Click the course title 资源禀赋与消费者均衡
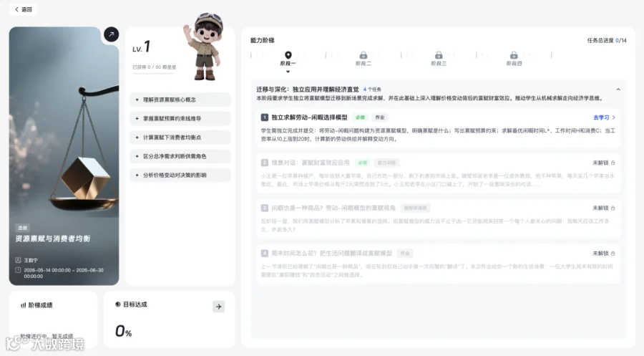 click(52, 239)
